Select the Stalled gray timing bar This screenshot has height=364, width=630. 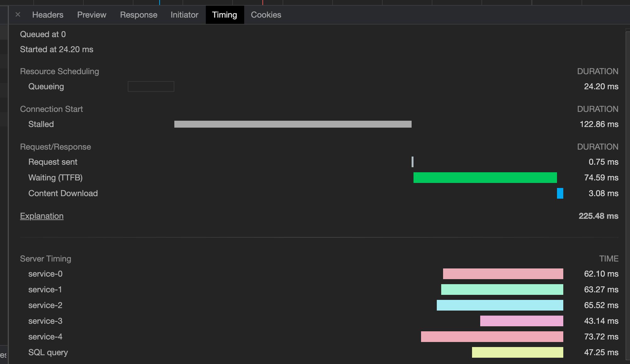tap(293, 124)
